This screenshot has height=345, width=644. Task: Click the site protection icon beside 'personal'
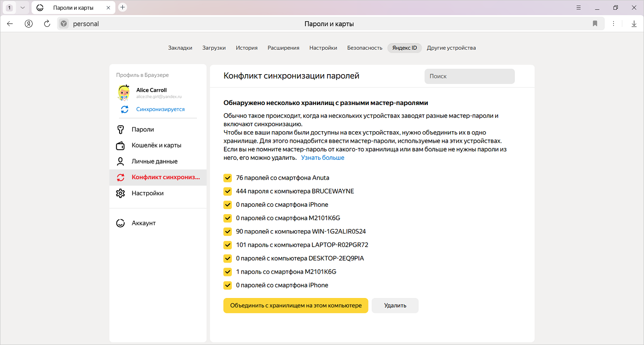coord(64,23)
